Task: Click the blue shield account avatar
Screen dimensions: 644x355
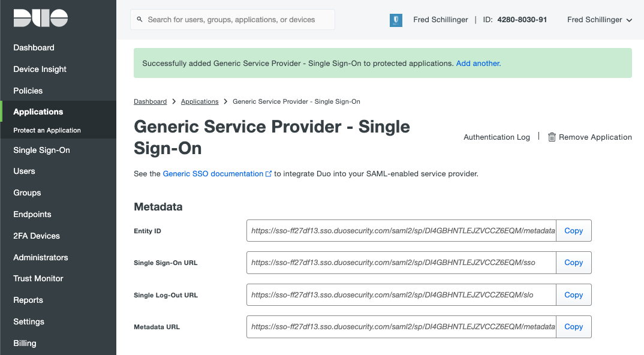Action: point(396,20)
